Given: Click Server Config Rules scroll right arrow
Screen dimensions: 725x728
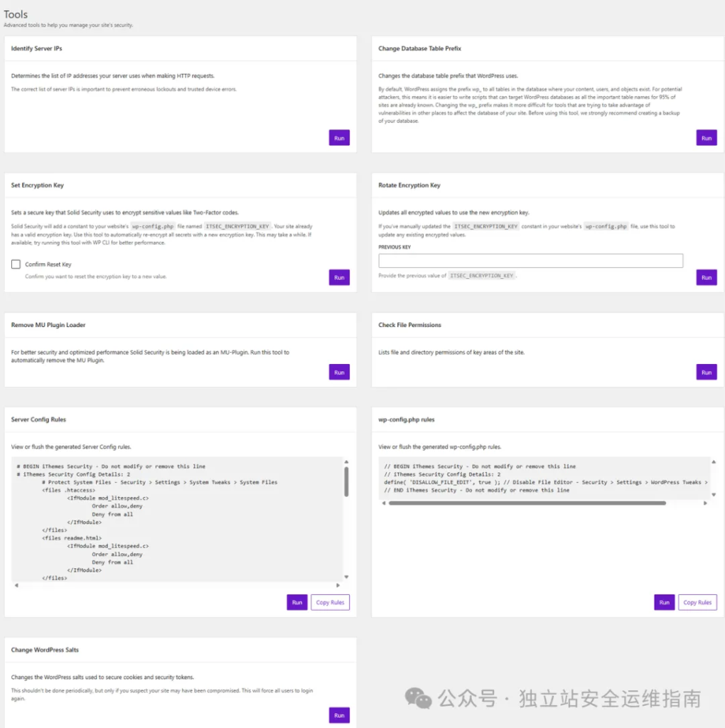Looking at the screenshot, I should (338, 586).
